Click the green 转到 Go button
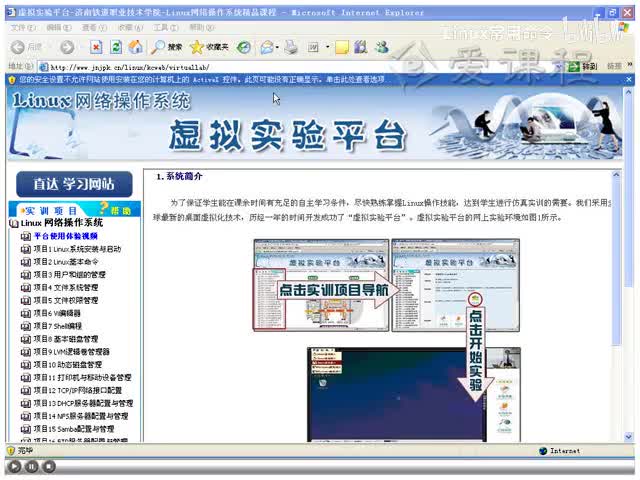 (x=582, y=67)
